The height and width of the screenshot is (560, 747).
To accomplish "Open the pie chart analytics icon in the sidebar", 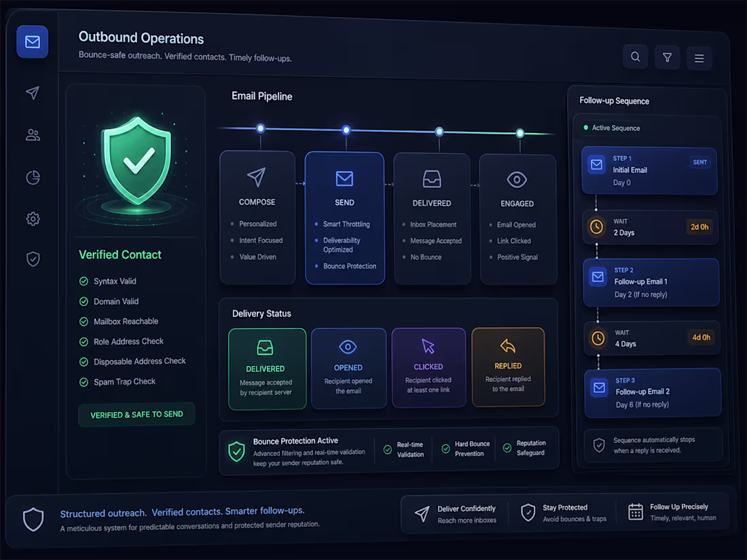I will (33, 178).
